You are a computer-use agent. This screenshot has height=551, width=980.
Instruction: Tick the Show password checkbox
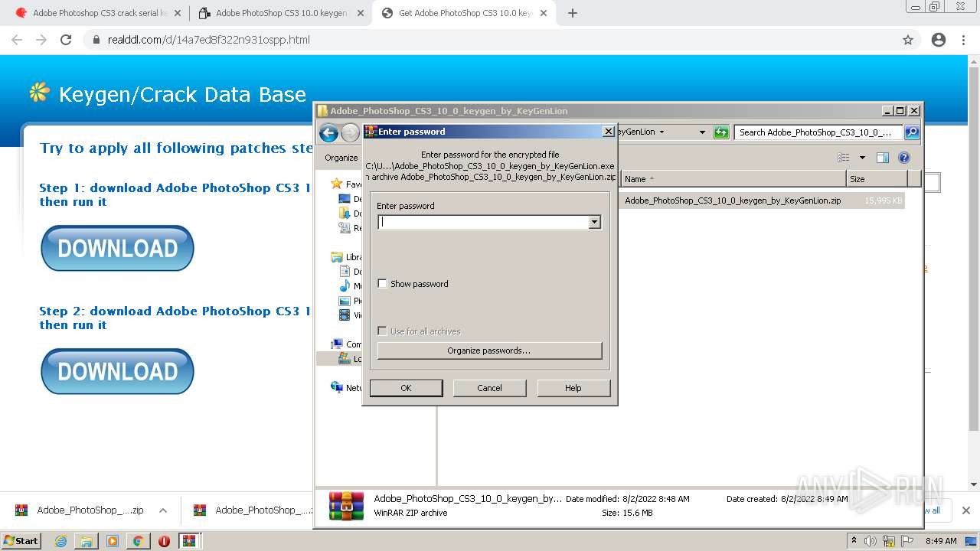[x=382, y=284]
